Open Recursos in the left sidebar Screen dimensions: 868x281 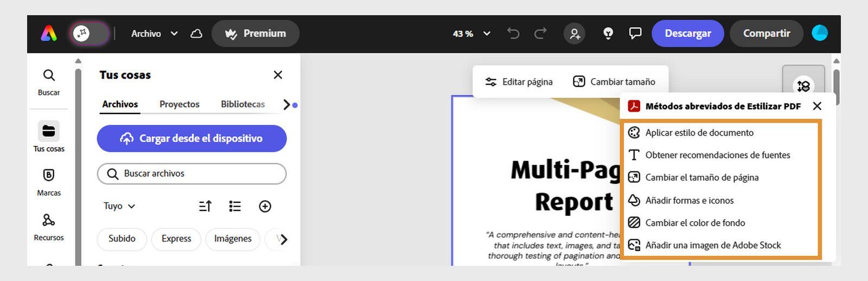tap(49, 227)
